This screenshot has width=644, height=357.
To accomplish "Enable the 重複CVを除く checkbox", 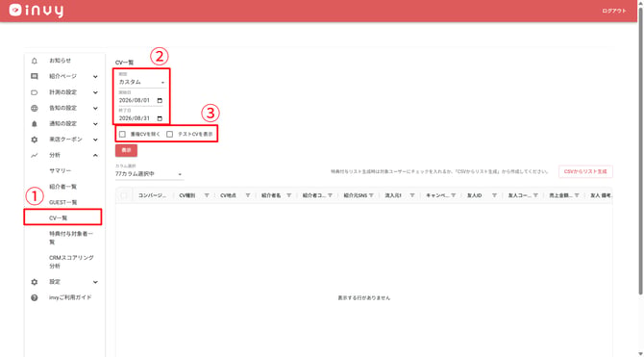I will (x=122, y=135).
